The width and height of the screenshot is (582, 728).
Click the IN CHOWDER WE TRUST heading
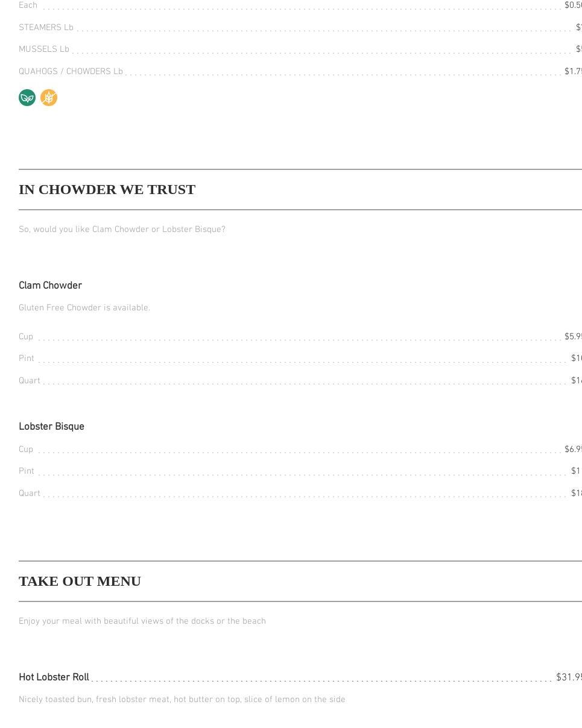point(107,190)
